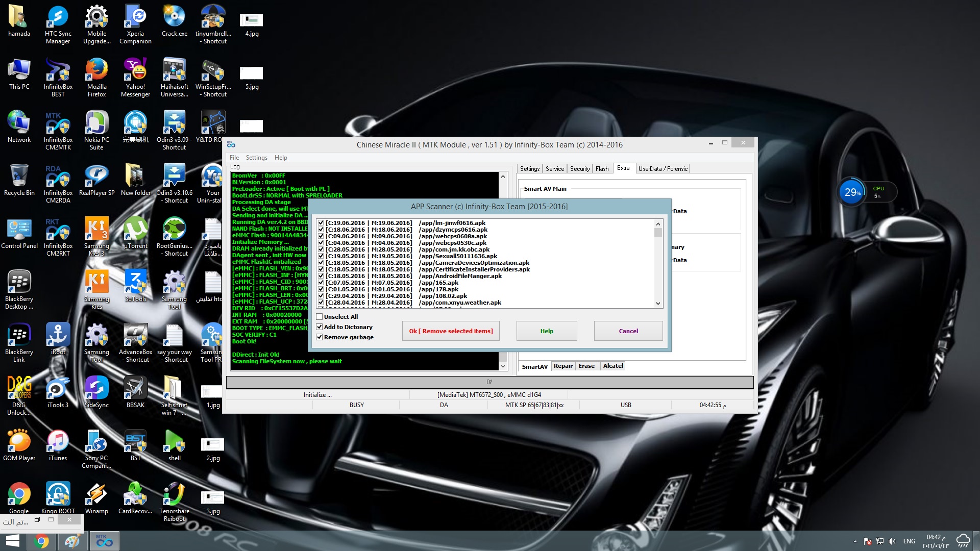Click the APK list scroll-up arrow
980x551 pixels.
point(658,223)
